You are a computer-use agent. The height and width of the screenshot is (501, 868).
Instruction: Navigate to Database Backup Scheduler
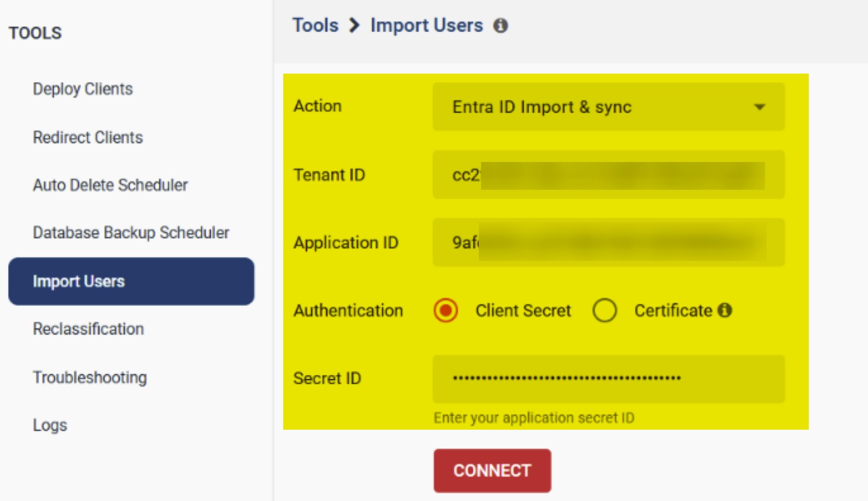pos(131,233)
